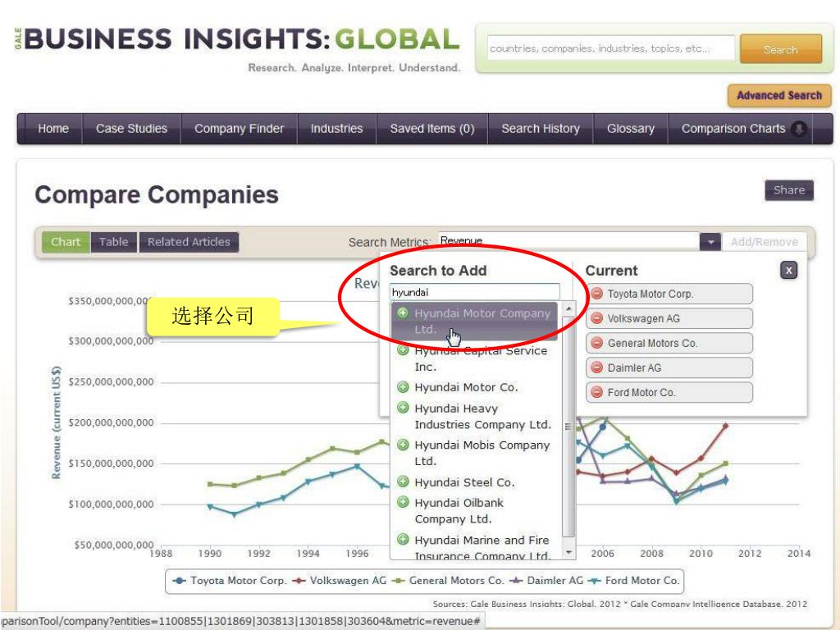Screen dimensions: 840x630
Task: Click General Motors Co. in Current list
Action: pos(669,343)
